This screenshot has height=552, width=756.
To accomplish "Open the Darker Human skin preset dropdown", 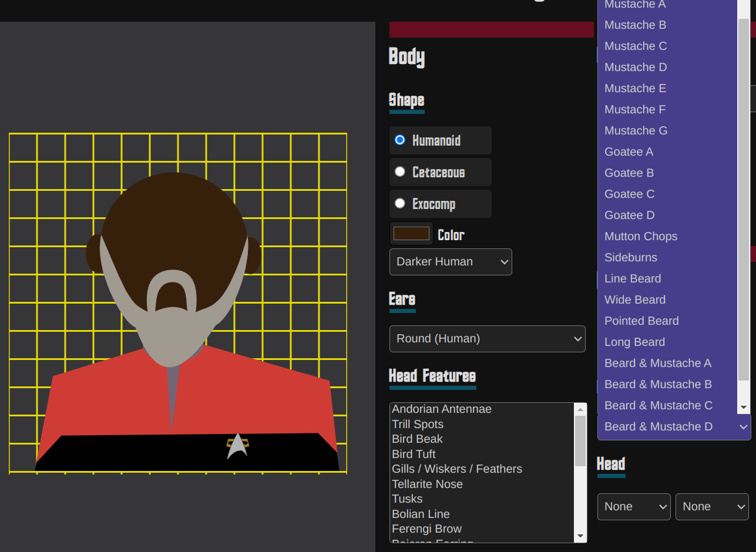I will pyautogui.click(x=451, y=262).
